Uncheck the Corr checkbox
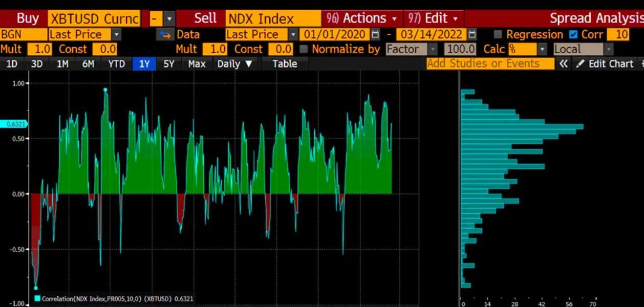Viewport: 644px width, 307px height. click(573, 35)
